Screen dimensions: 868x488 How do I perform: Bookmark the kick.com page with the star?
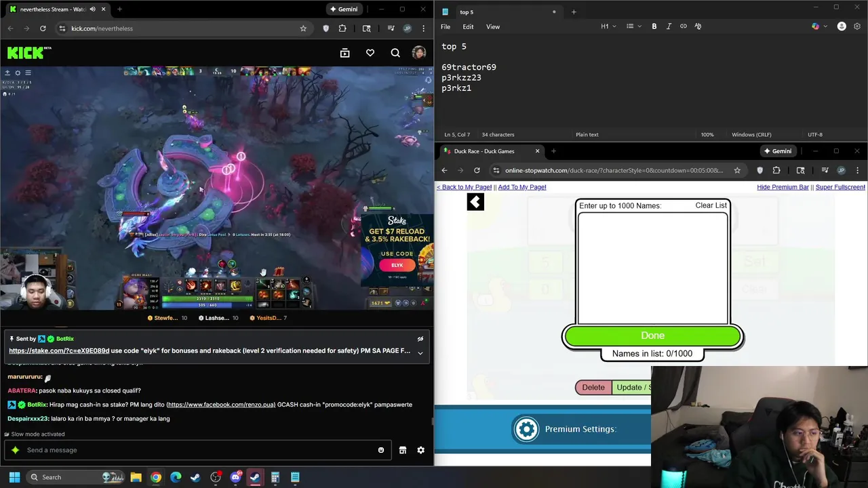303,28
